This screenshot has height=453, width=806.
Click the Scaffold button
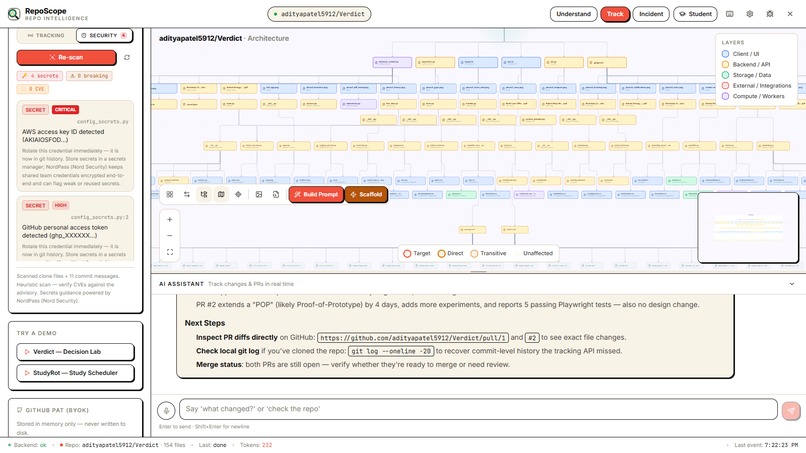[365, 194]
